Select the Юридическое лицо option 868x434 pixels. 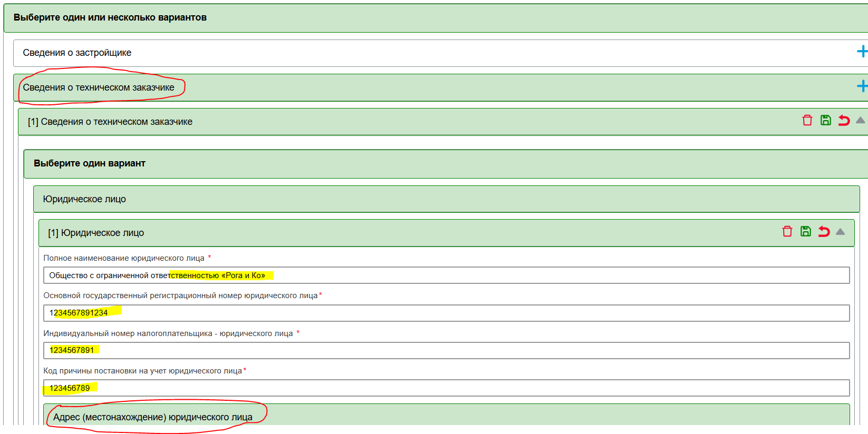point(84,199)
